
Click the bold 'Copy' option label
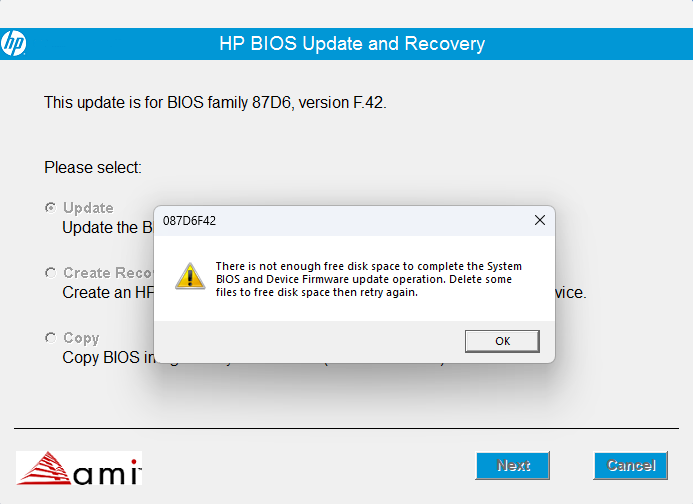pyautogui.click(x=81, y=338)
